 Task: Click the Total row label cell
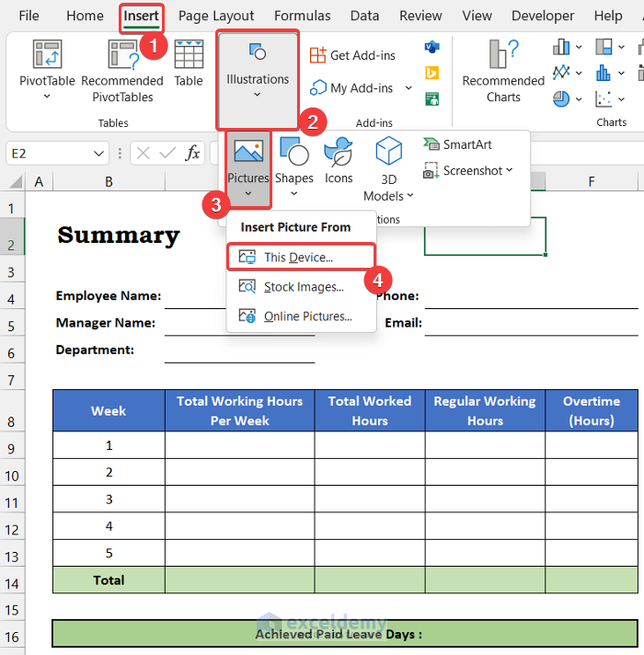point(109,580)
